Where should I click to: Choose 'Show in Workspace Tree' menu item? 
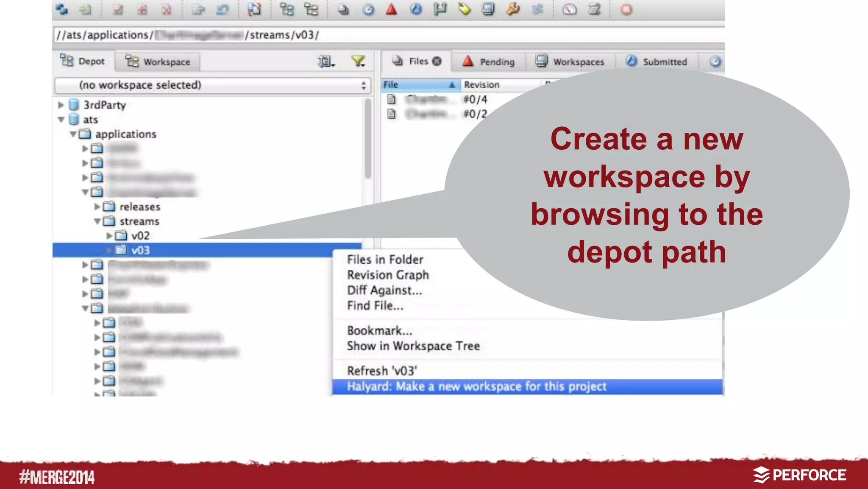tap(413, 346)
